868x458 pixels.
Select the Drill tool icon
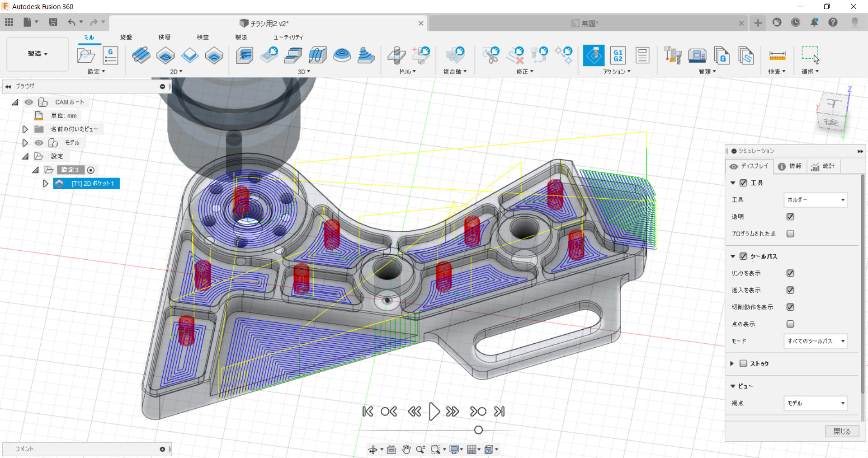click(396, 56)
